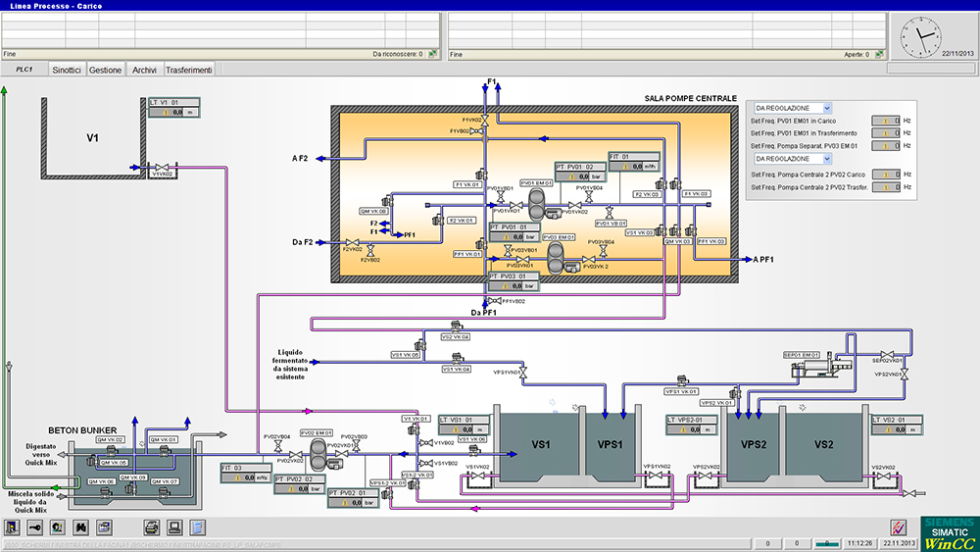Open the Trasferimenti menu
The image size is (980, 552).
coord(189,70)
